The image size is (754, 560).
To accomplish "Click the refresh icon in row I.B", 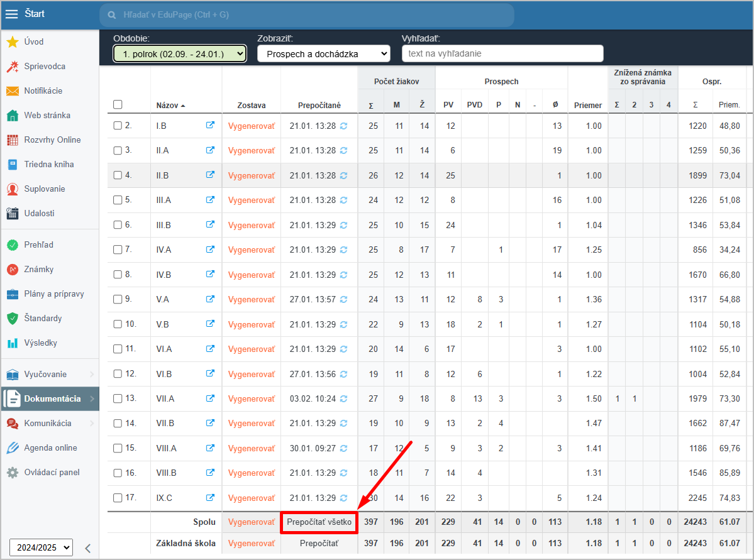I will 343,126.
